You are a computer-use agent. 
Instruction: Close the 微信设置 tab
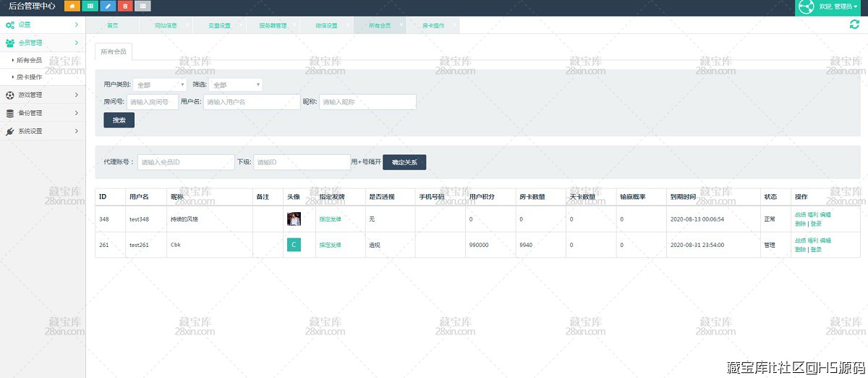point(348,24)
